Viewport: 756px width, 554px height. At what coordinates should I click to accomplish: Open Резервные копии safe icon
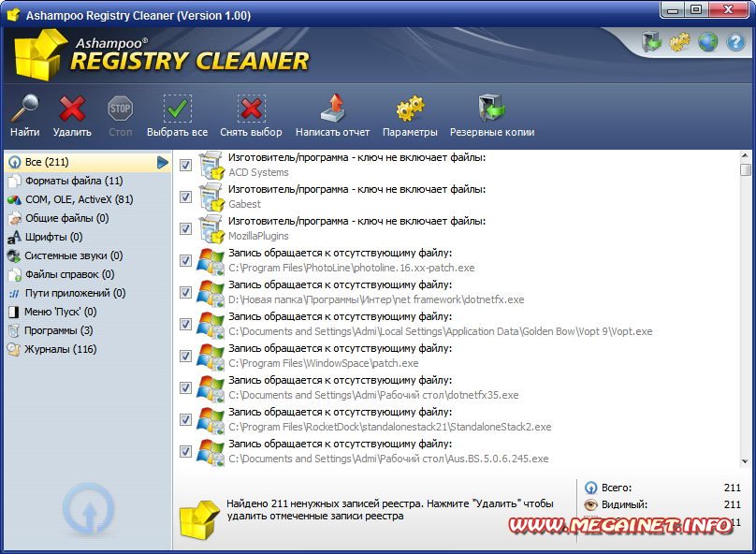[491, 108]
